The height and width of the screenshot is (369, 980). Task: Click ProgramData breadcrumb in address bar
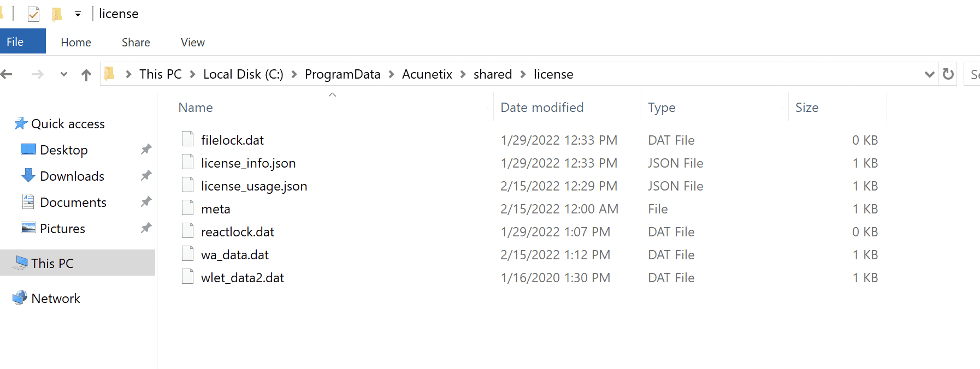click(x=342, y=74)
